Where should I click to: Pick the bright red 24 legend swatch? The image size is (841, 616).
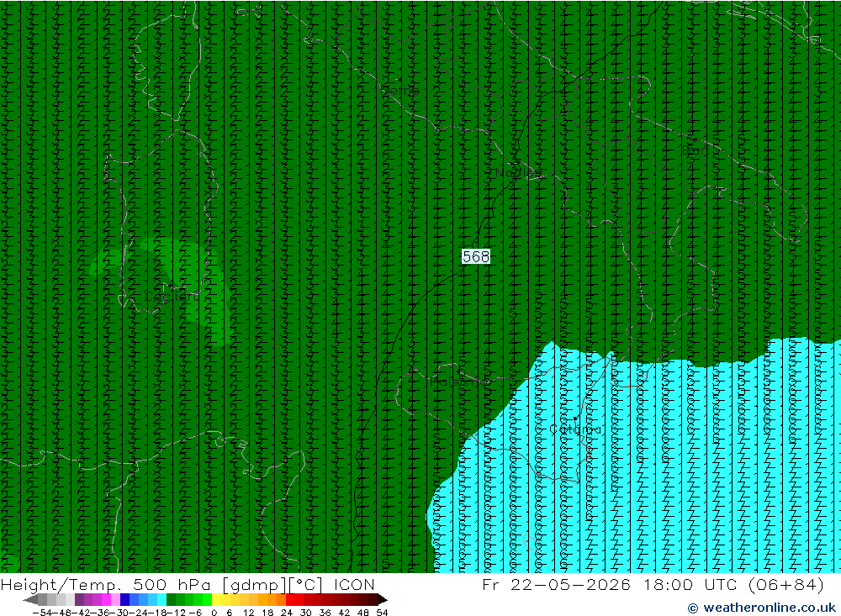click(291, 599)
